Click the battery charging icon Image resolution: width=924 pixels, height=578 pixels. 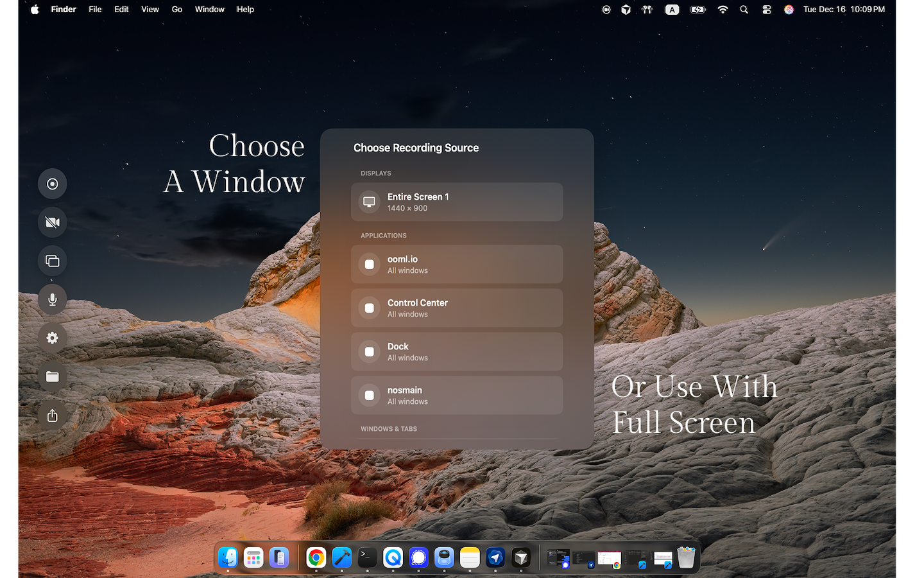(698, 10)
